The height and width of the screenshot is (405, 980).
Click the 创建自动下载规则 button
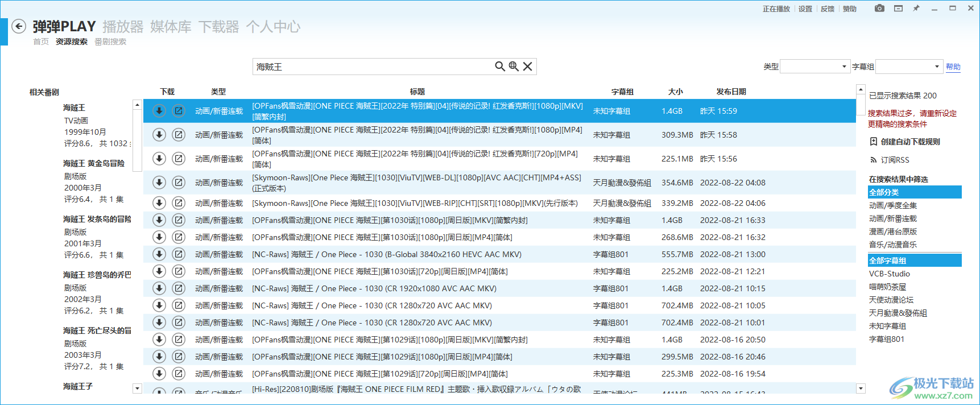pyautogui.click(x=905, y=142)
